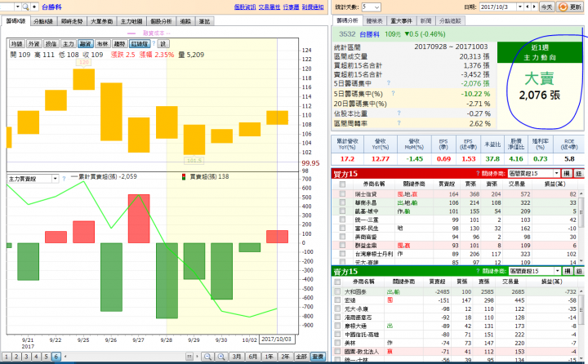
Task: Toggle the 紅綠燈 chart overlay
Action: (x=140, y=44)
